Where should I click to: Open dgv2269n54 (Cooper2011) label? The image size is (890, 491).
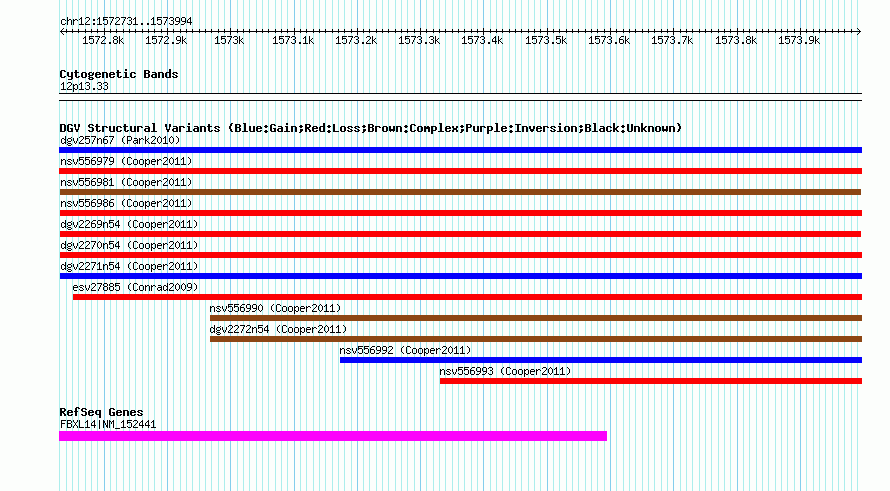point(129,224)
